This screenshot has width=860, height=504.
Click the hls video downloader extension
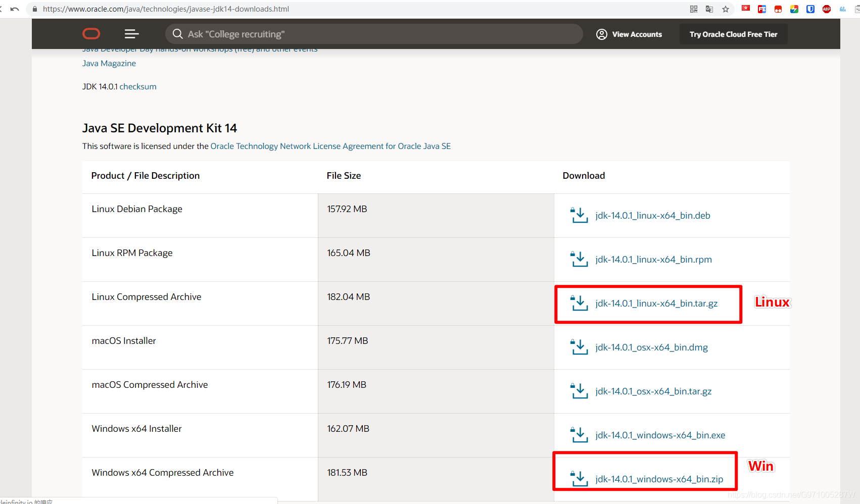pyautogui.click(x=842, y=9)
